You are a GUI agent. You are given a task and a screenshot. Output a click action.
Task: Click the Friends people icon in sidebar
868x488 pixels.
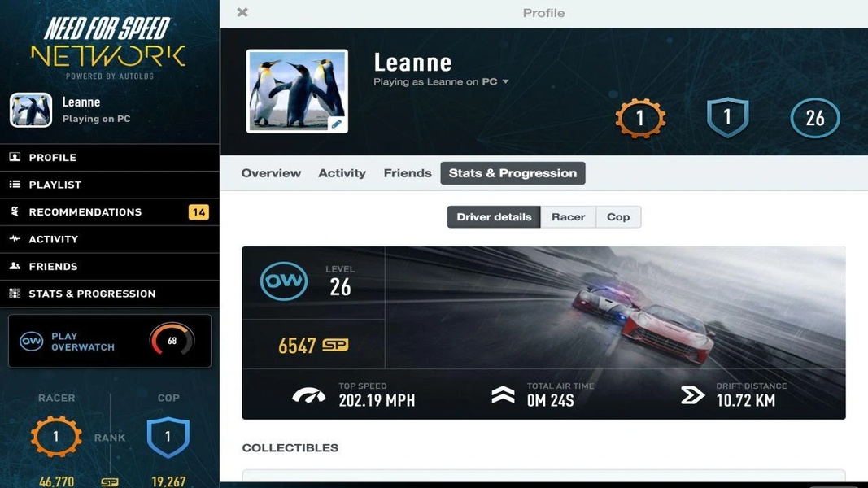tap(15, 266)
